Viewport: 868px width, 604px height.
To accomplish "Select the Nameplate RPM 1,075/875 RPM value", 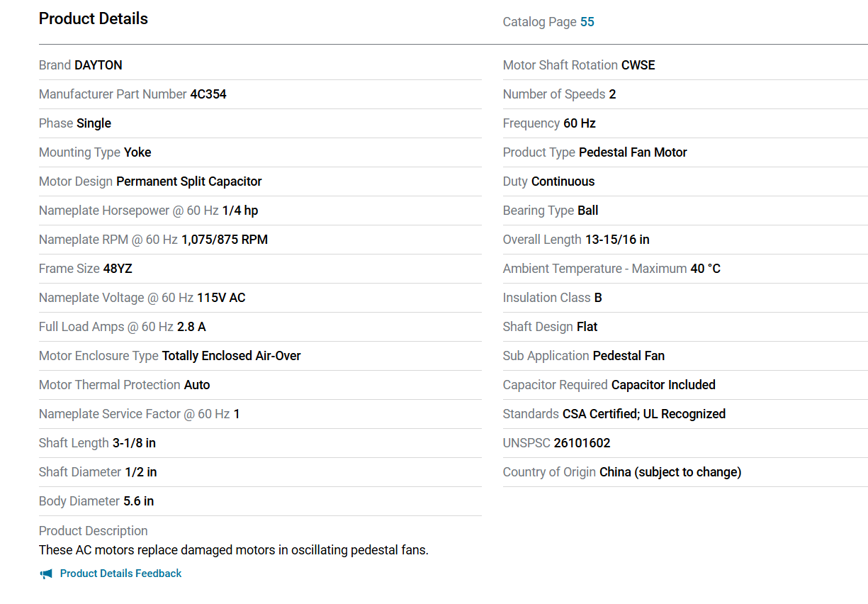I will click(x=225, y=240).
